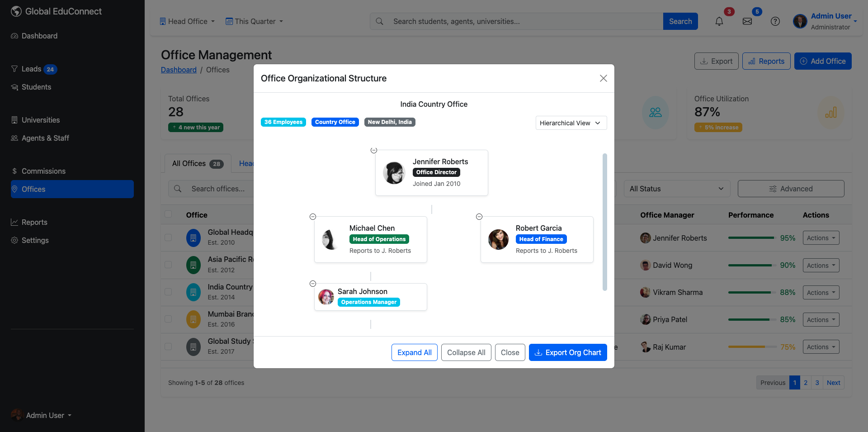868x432 pixels.
Task: Check the select-all offices checkbox
Action: tap(168, 214)
